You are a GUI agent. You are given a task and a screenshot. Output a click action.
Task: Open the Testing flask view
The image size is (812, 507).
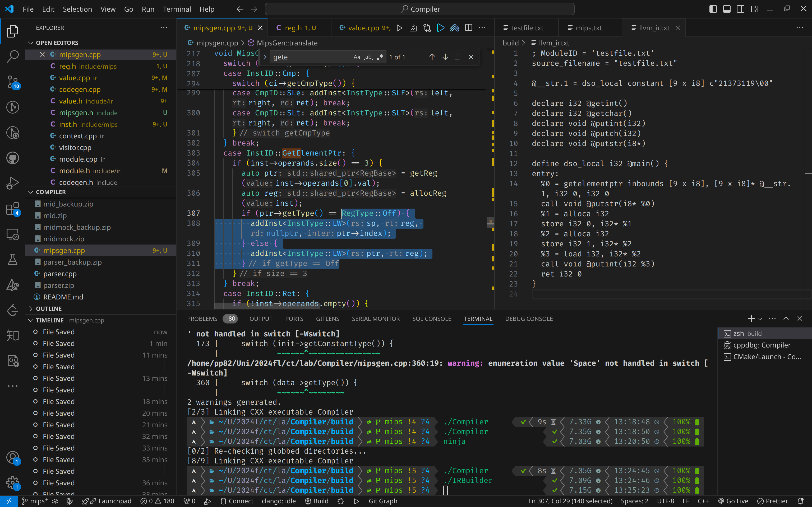pyautogui.click(x=12, y=260)
